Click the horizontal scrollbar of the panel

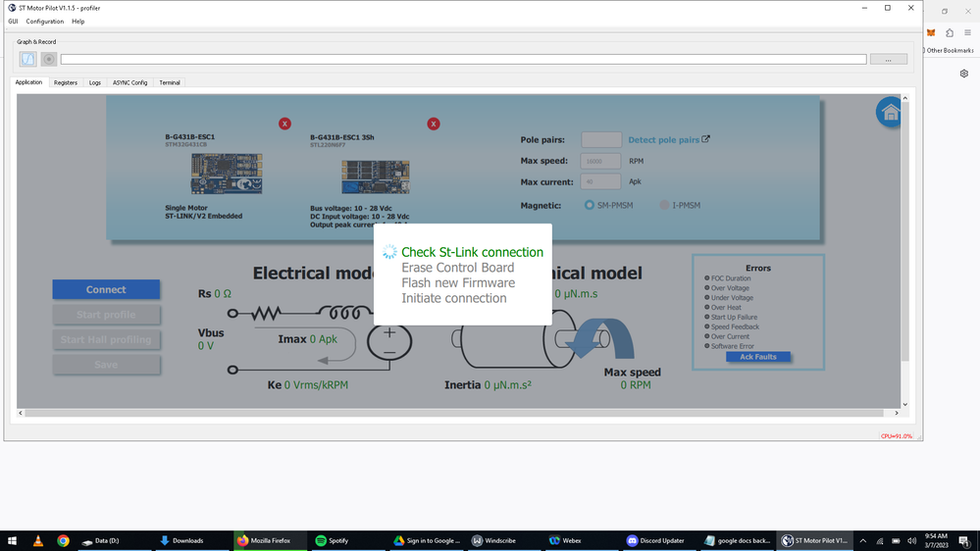(454, 413)
